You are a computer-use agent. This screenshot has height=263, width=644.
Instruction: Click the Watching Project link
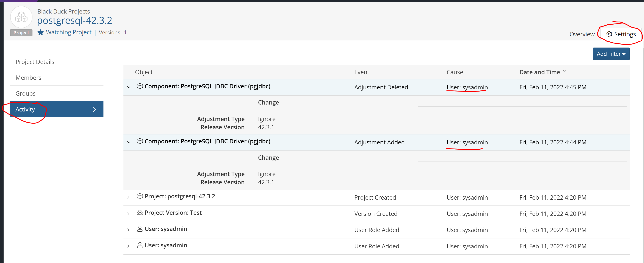(69, 32)
